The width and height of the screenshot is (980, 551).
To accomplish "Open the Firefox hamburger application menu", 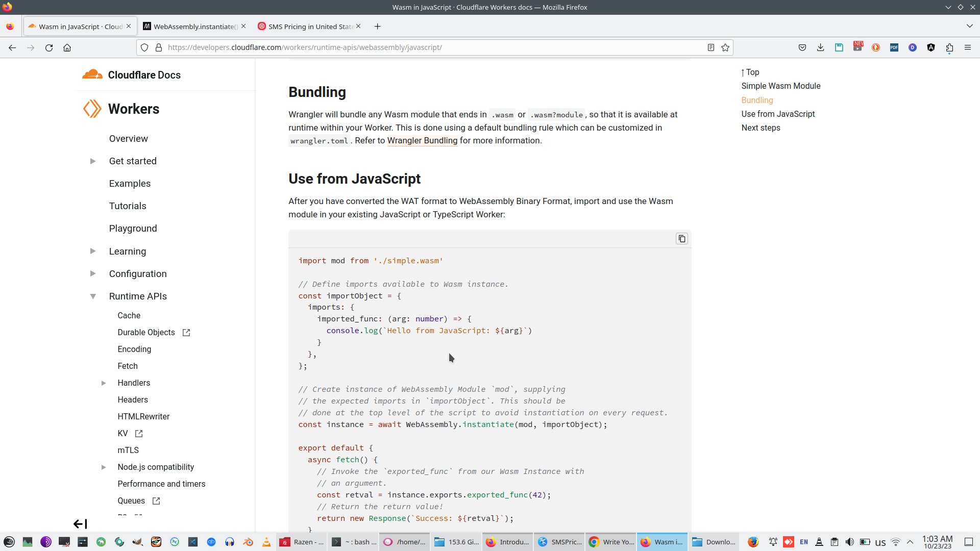I will click(x=967, y=47).
